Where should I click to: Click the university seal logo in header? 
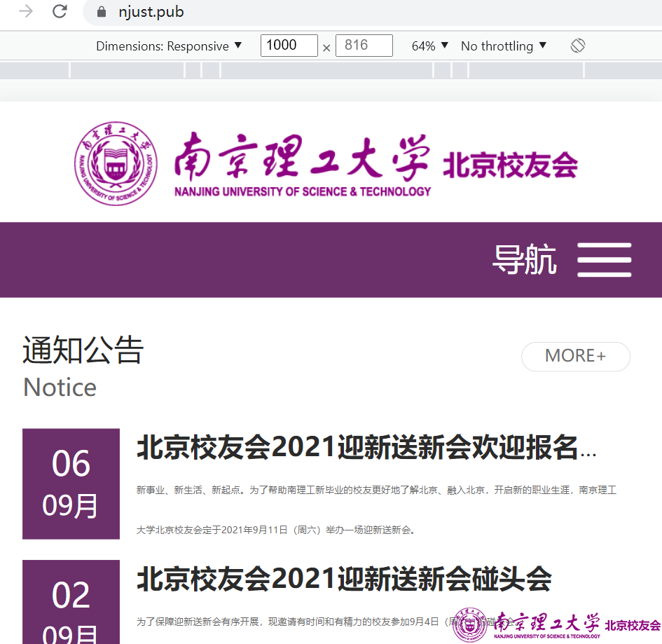pos(116,163)
